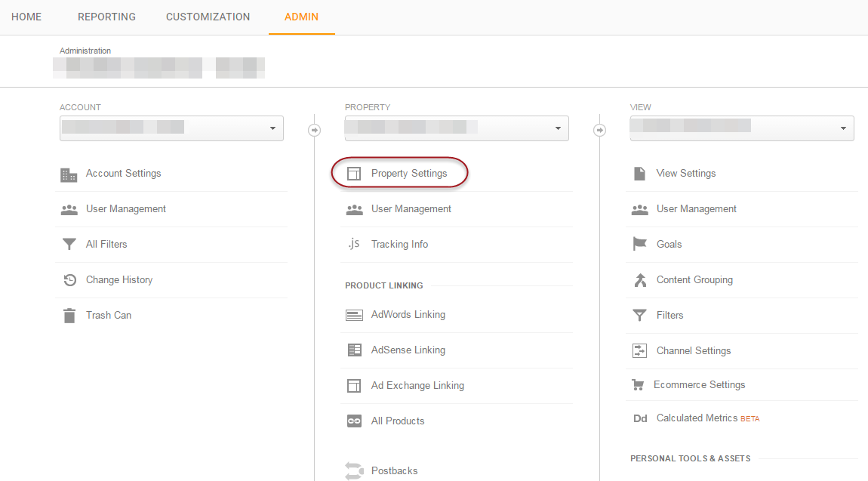Click the Trash Can icon
The width and height of the screenshot is (868, 481).
point(69,316)
